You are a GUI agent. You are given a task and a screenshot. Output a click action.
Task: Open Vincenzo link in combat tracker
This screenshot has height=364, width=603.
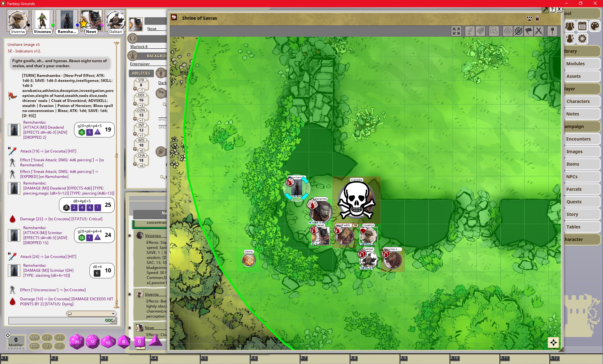tap(153, 236)
